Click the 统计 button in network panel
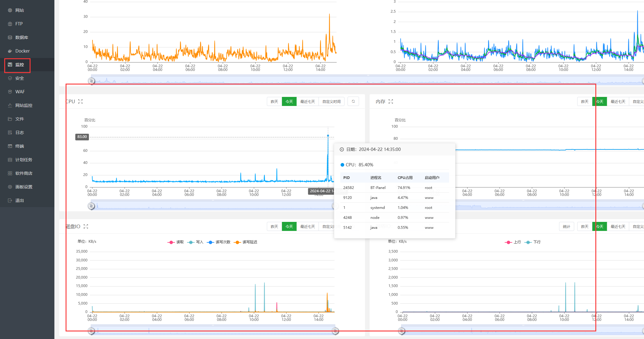This screenshot has width=644, height=339. coord(567,226)
